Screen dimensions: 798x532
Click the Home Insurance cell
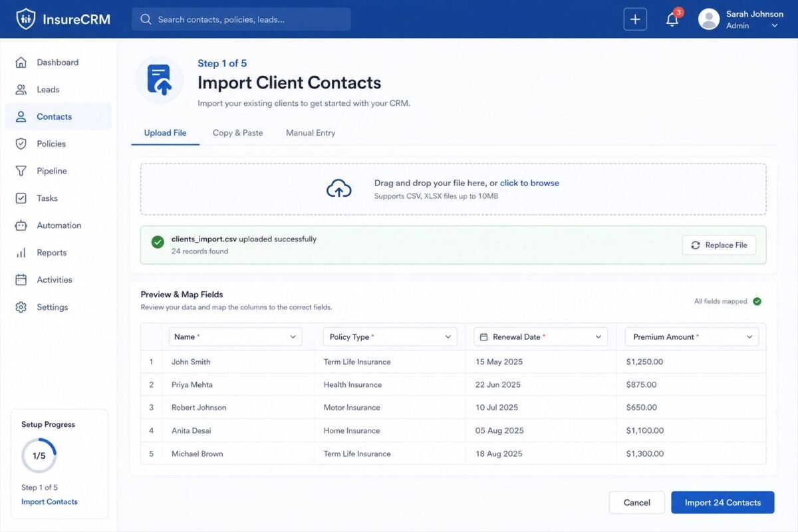coord(352,431)
